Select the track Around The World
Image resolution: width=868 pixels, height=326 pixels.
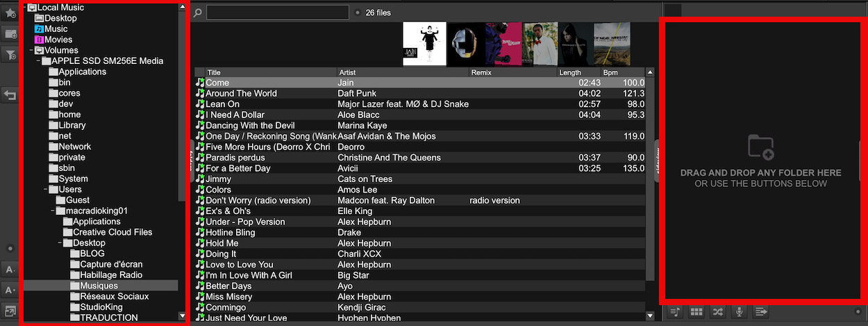point(241,93)
